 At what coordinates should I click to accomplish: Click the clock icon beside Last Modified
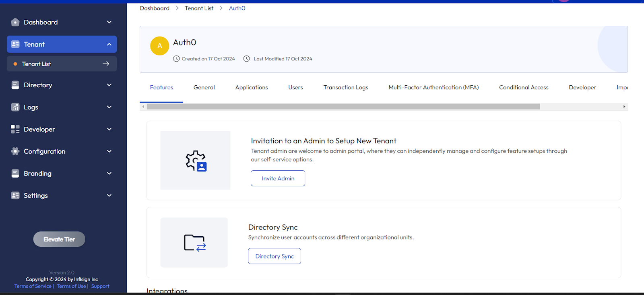[x=247, y=59]
